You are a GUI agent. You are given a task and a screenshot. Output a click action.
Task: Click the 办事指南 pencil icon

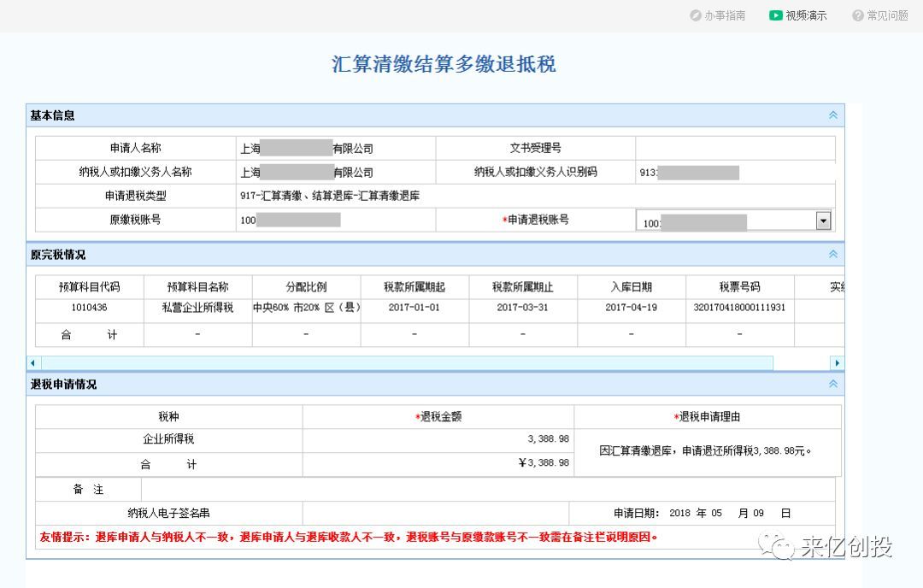click(696, 15)
